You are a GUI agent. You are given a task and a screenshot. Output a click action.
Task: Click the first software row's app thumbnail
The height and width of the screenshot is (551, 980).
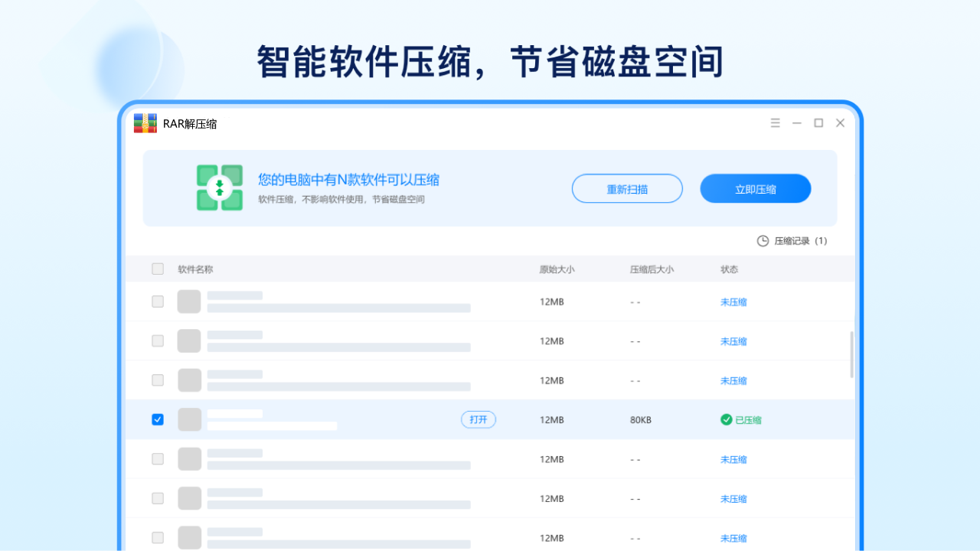(x=189, y=301)
